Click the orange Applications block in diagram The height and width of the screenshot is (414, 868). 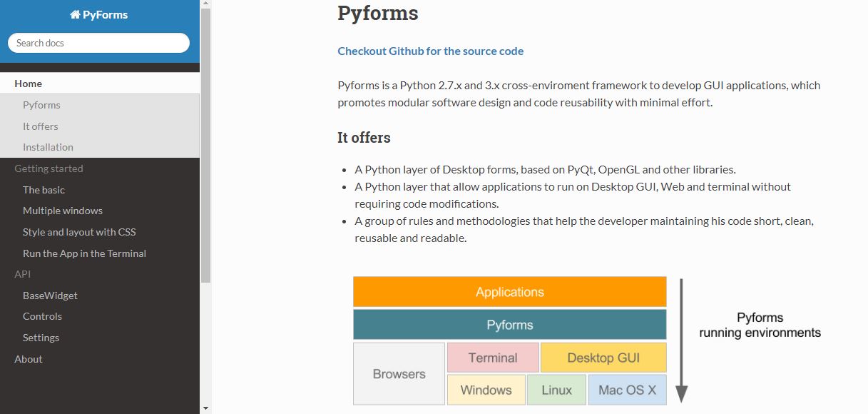[x=509, y=292]
